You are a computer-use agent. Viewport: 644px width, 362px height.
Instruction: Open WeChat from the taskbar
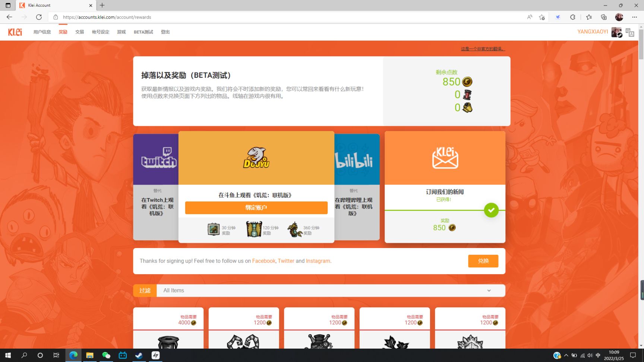tap(106, 355)
